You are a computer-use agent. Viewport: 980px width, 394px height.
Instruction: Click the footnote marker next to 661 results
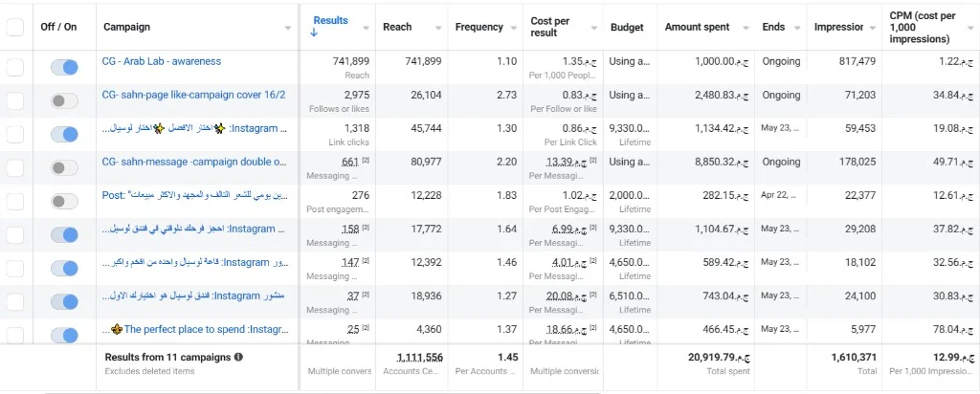366,161
